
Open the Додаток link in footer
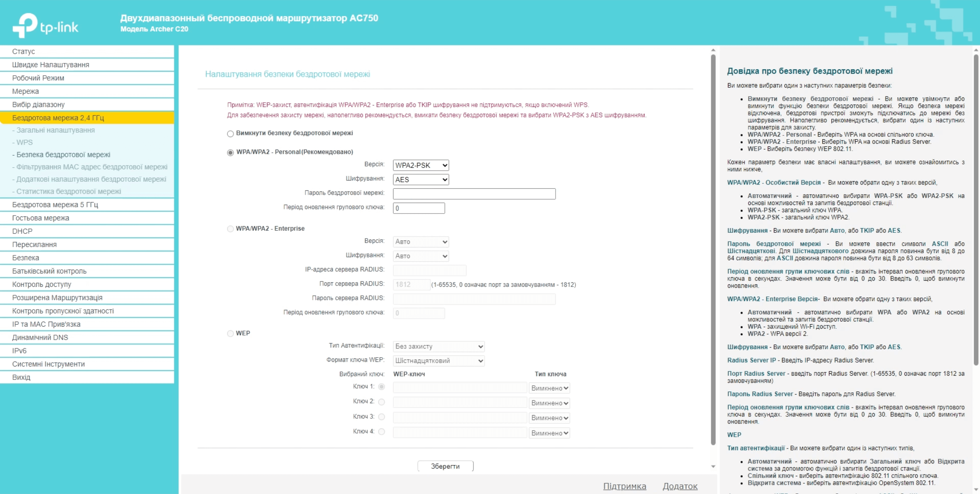[x=680, y=486]
